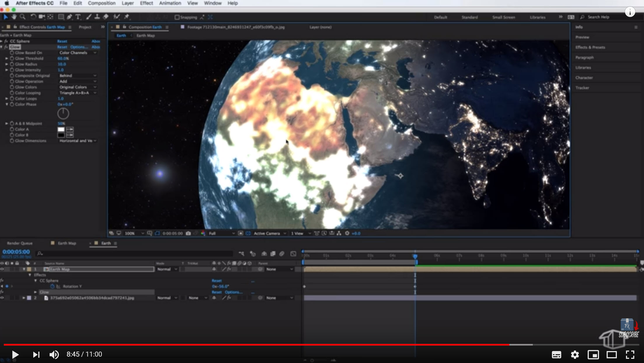
Task: Click the Glow Threshold stopwatch
Action: point(12,58)
